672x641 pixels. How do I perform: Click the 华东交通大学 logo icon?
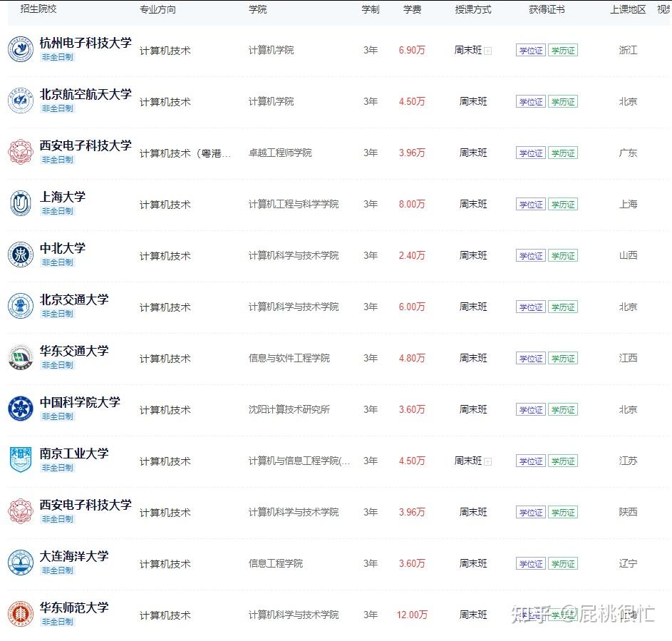(21, 357)
